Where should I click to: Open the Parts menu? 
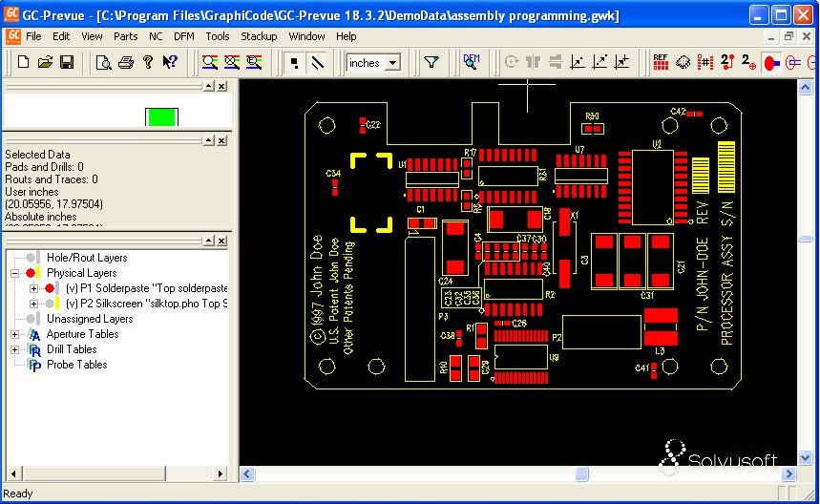125,36
